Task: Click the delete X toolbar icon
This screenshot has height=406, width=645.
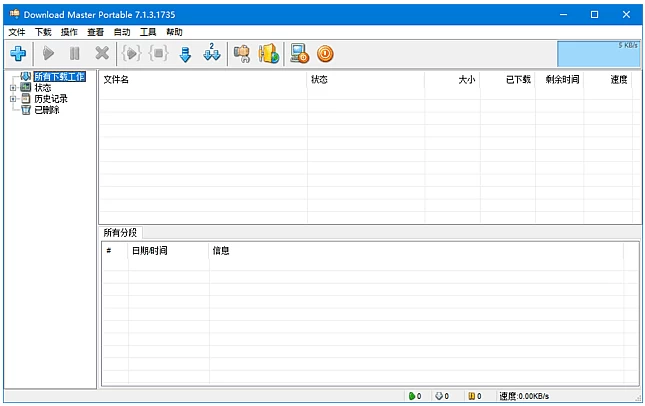Action: point(101,54)
